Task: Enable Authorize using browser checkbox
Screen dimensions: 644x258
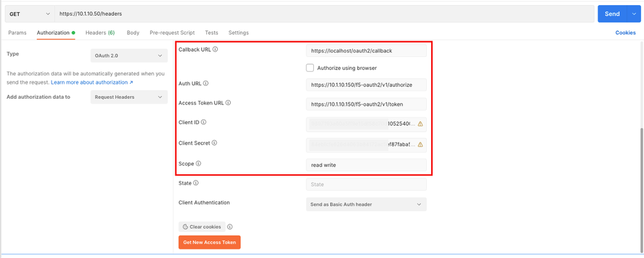Action: pyautogui.click(x=310, y=68)
